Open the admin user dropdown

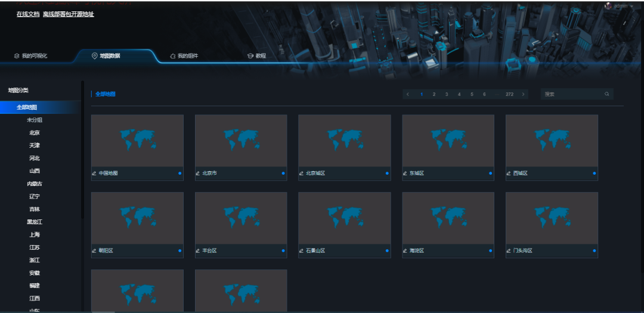pos(620,5)
